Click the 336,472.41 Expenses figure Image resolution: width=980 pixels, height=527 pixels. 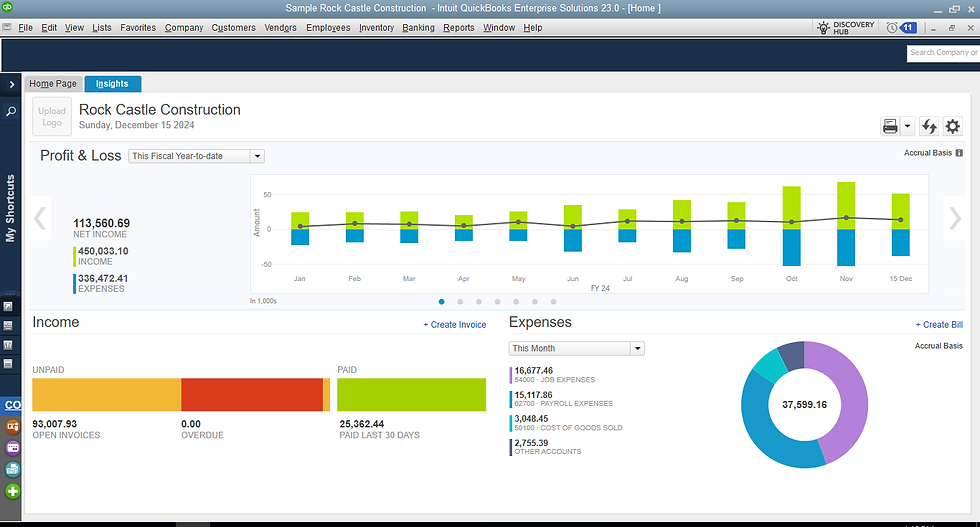[x=103, y=279]
